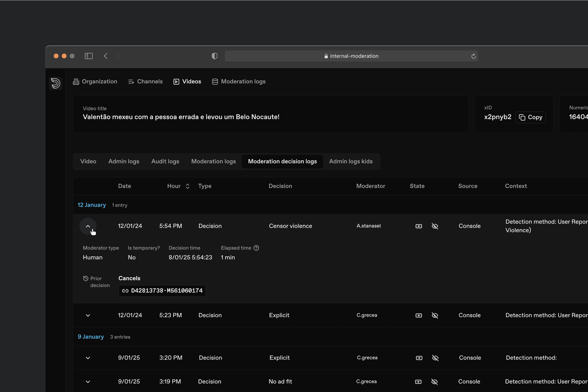This screenshot has width=588, height=392.
Task: Click the Elapsed time help icon
Action: click(256, 248)
